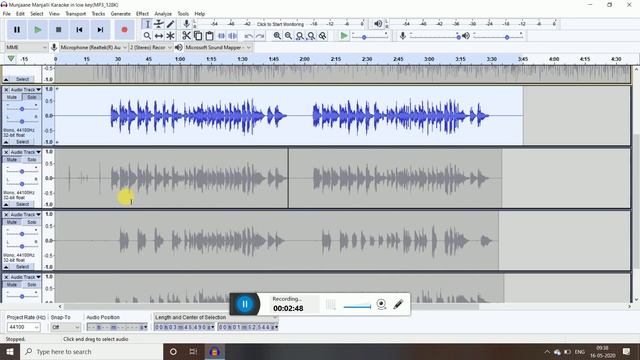Click the Windows Start button

(10, 351)
